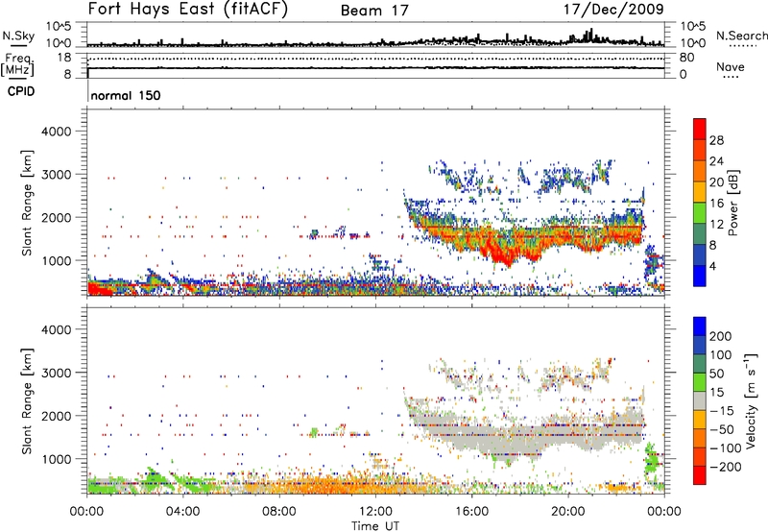The width and height of the screenshot is (768, 532).
Task: Click the 12:00 time tick label
Action: pos(375,512)
